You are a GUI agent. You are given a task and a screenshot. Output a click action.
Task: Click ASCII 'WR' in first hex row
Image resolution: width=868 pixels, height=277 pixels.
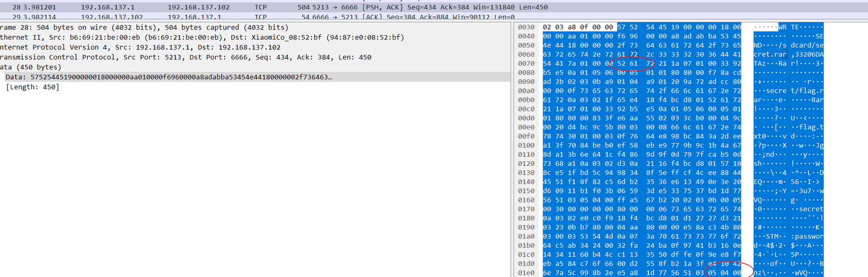pyautogui.click(x=783, y=27)
